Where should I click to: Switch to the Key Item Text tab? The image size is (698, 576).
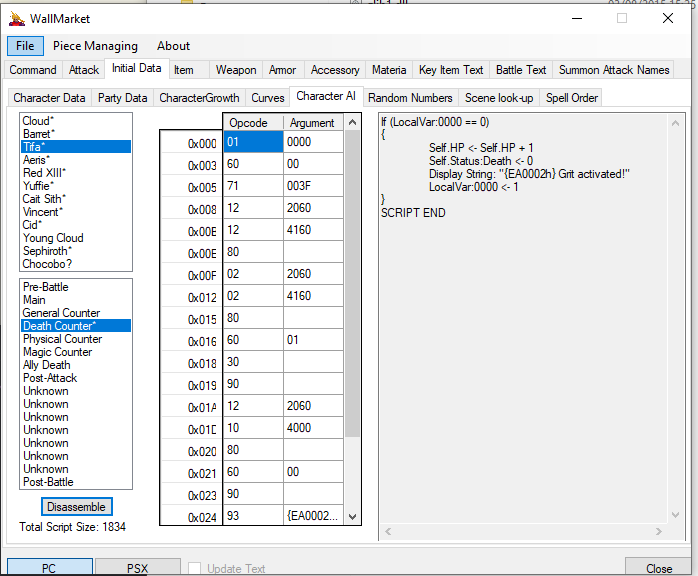click(451, 70)
